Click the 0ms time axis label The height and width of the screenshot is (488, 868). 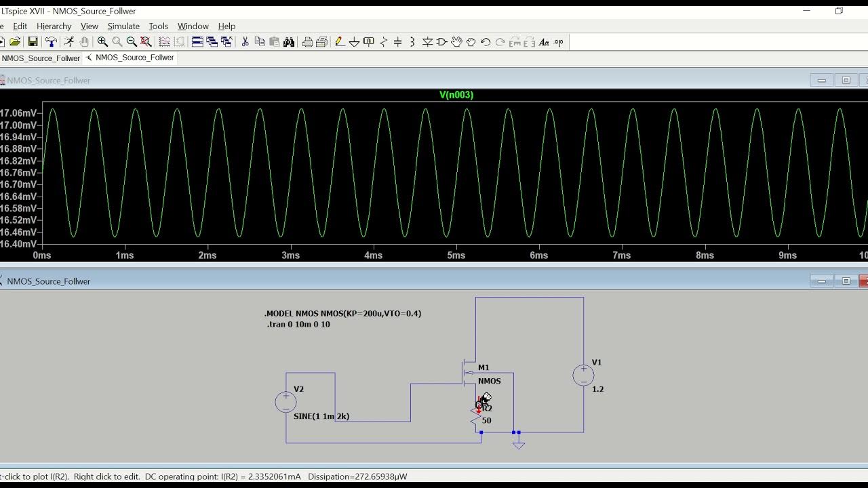click(x=42, y=256)
